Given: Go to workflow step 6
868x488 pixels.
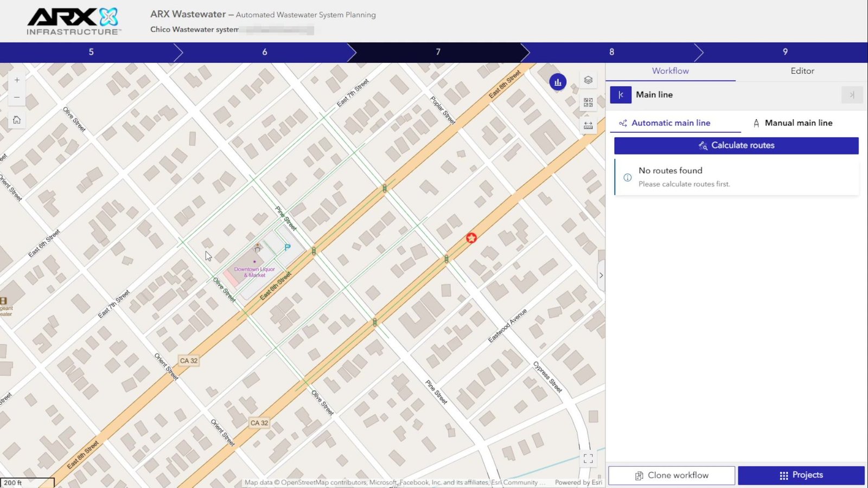Looking at the screenshot, I should point(265,52).
